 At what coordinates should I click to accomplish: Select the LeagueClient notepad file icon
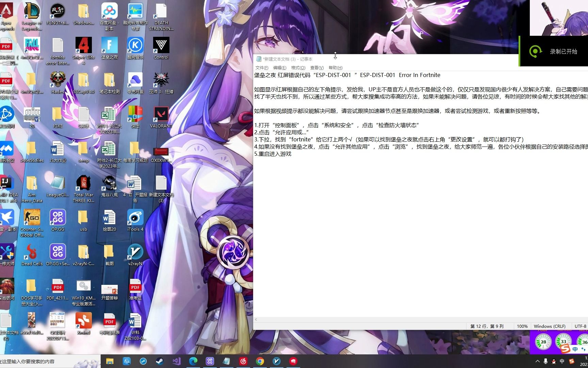point(58,186)
